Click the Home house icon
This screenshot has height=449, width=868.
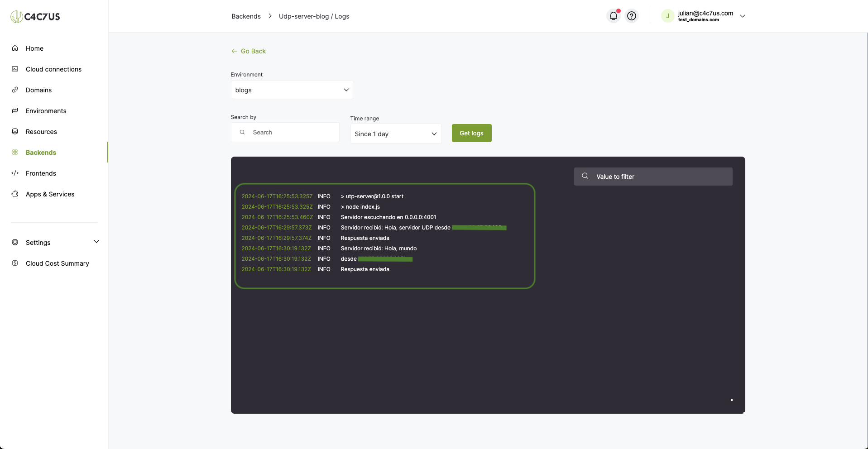pos(15,48)
